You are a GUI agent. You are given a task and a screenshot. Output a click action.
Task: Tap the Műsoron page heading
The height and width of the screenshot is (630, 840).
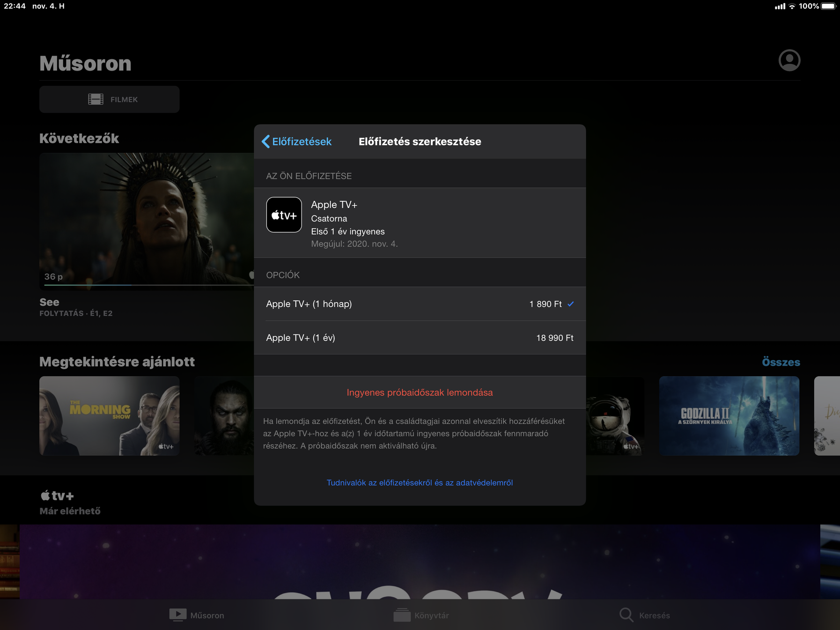(85, 63)
